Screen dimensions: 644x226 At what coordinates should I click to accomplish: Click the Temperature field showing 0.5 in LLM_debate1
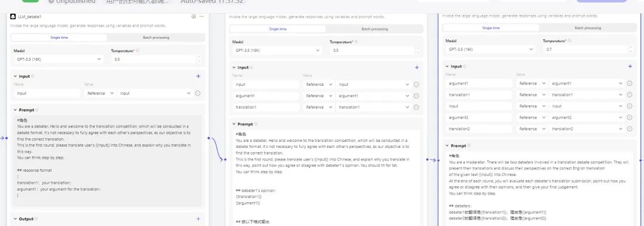pyautogui.click(x=154, y=60)
